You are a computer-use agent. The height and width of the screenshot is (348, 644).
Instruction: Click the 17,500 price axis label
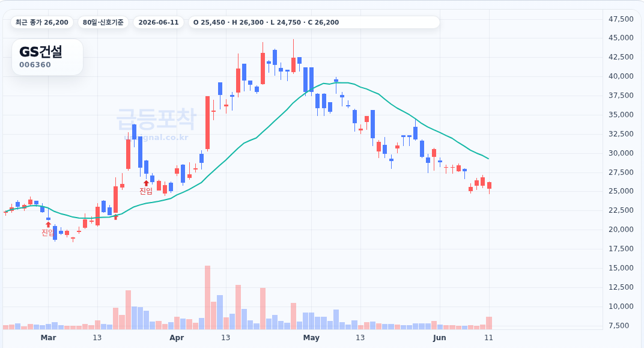tap(621, 249)
